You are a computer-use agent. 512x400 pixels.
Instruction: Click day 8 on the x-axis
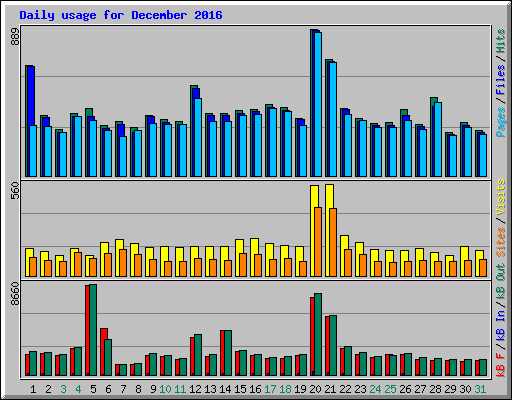click(138, 389)
